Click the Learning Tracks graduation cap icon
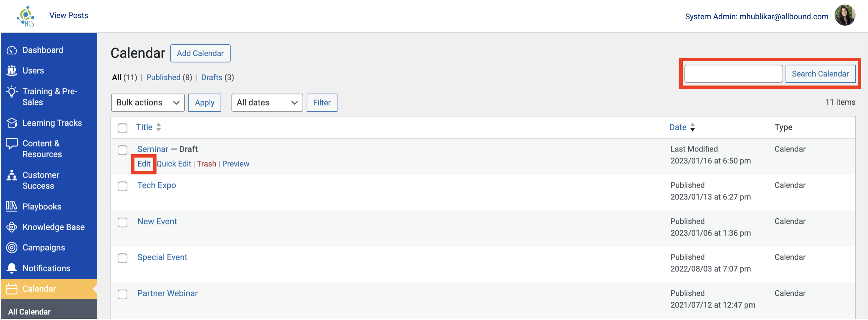 click(x=12, y=123)
